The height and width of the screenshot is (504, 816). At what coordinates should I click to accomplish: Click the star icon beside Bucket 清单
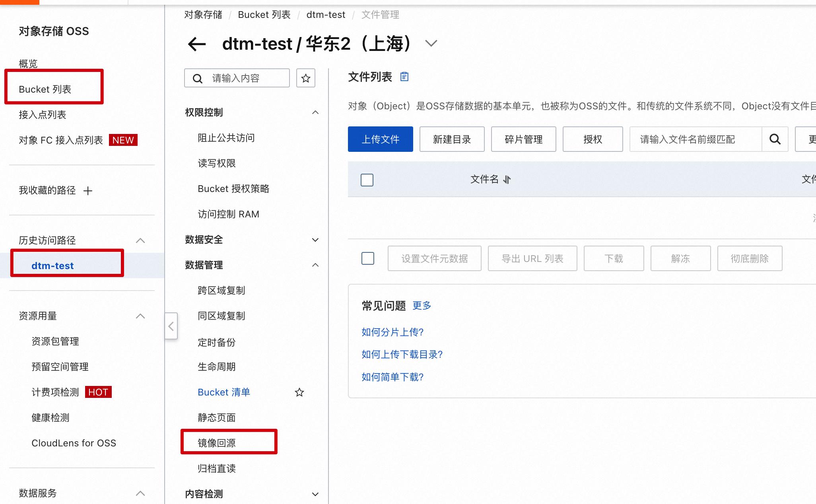[x=299, y=393]
